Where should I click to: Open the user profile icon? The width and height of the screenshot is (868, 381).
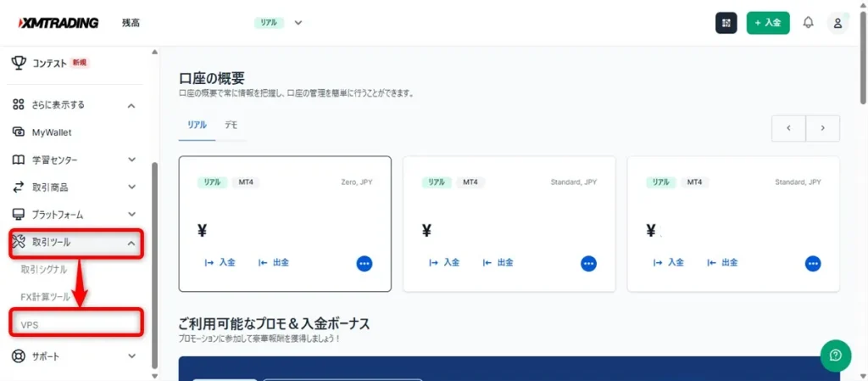click(837, 23)
